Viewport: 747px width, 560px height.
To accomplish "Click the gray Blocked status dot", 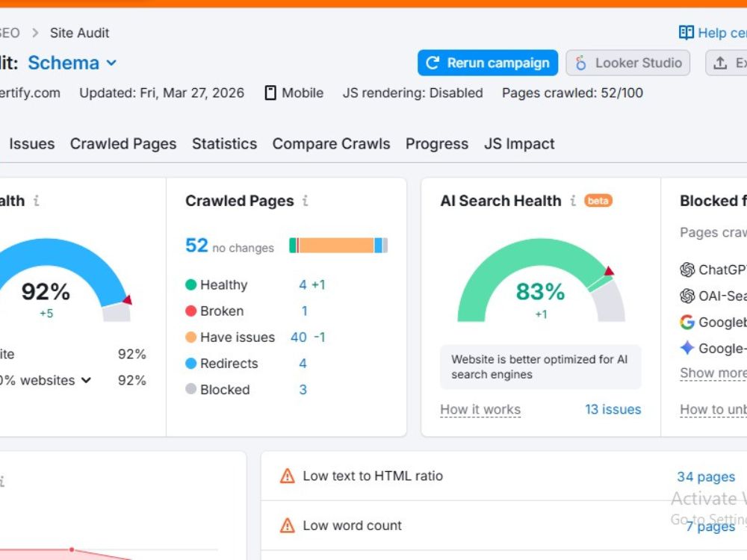I will click(190, 389).
